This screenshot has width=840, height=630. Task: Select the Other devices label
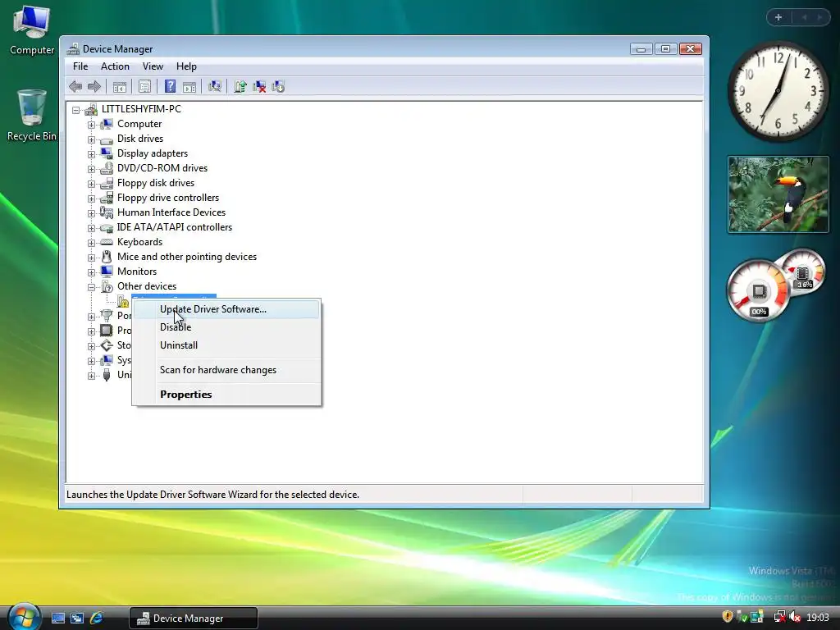tap(147, 286)
